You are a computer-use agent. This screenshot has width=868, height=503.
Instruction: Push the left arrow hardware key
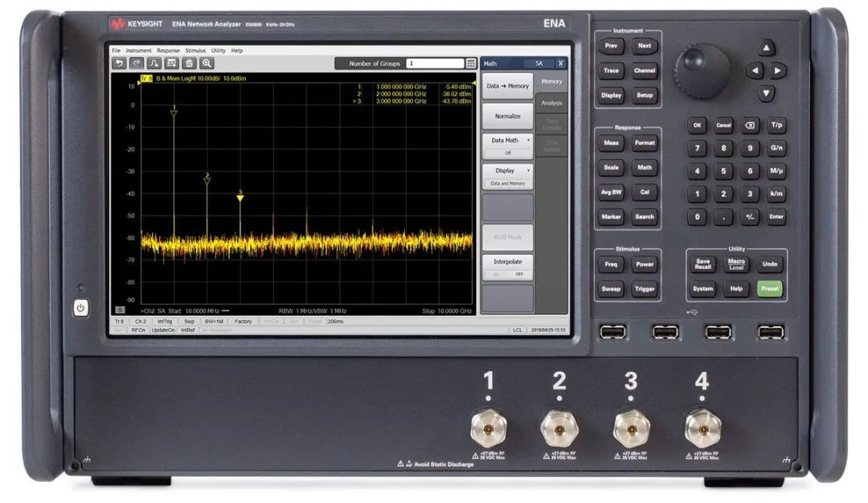click(755, 71)
